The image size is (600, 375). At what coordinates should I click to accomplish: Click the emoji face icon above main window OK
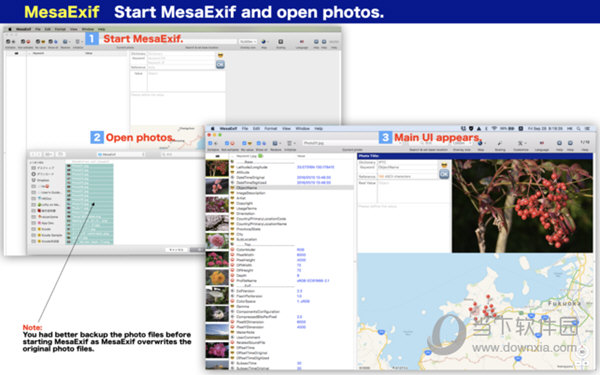pyautogui.click(x=444, y=165)
